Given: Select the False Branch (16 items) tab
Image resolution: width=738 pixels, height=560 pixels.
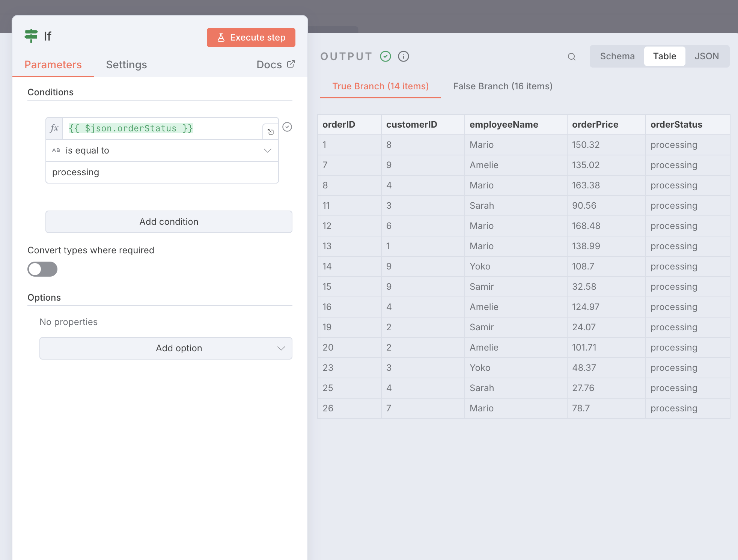Looking at the screenshot, I should 503,86.
